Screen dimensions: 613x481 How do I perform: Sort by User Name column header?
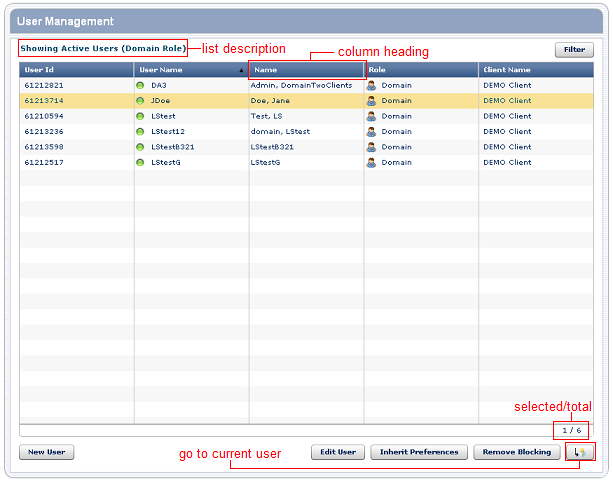pyautogui.click(x=190, y=70)
